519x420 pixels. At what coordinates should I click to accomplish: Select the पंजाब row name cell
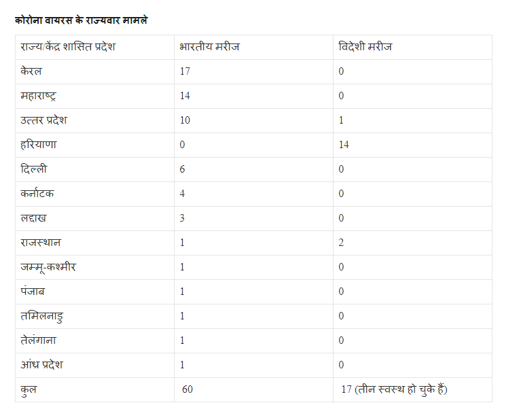(94, 292)
